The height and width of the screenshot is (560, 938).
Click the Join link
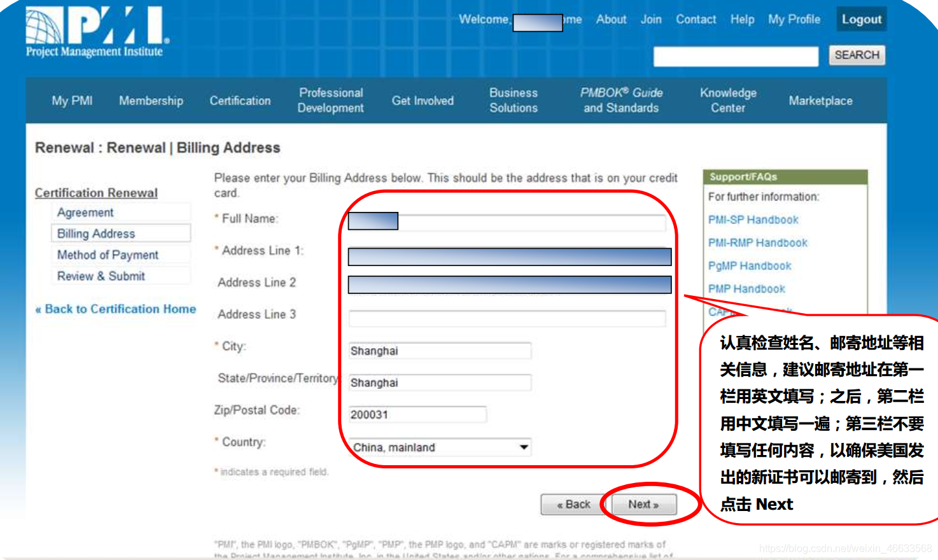click(x=651, y=19)
